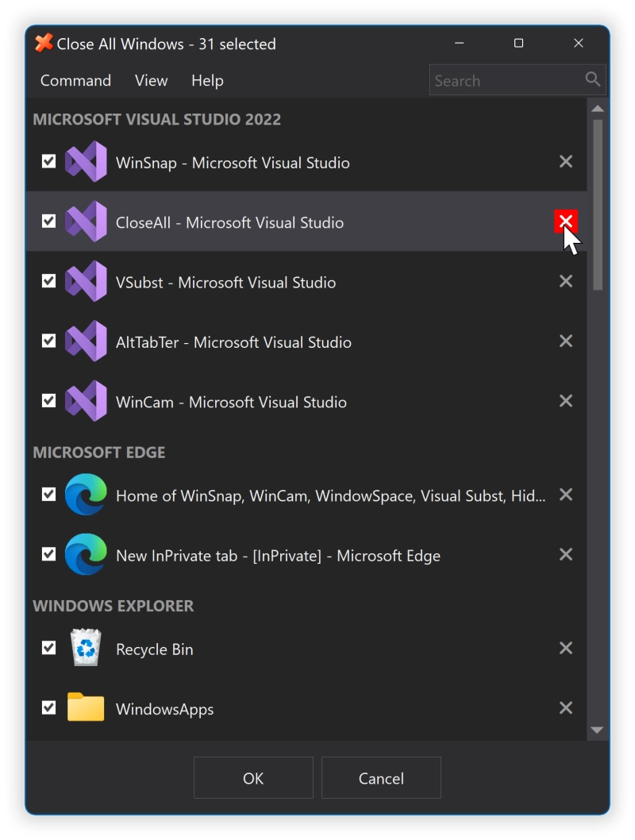Screen dimensions: 635x840
Task: Uncheck the Recycle Bin checkbox
Action: (x=48, y=648)
